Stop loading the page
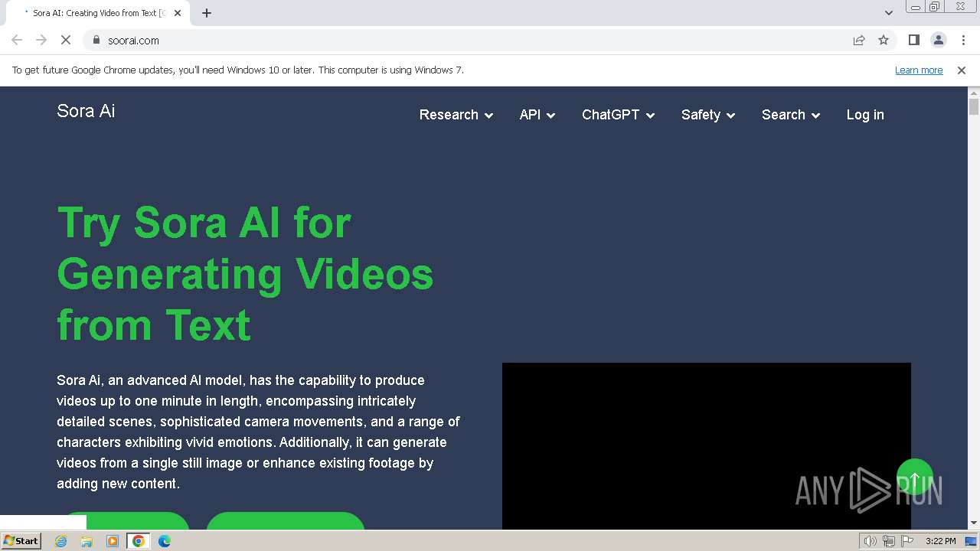This screenshot has width=980, height=551. [66, 41]
